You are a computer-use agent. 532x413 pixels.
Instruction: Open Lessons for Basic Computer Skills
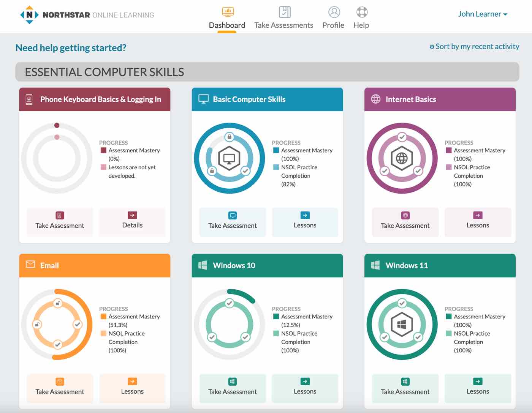(x=305, y=222)
